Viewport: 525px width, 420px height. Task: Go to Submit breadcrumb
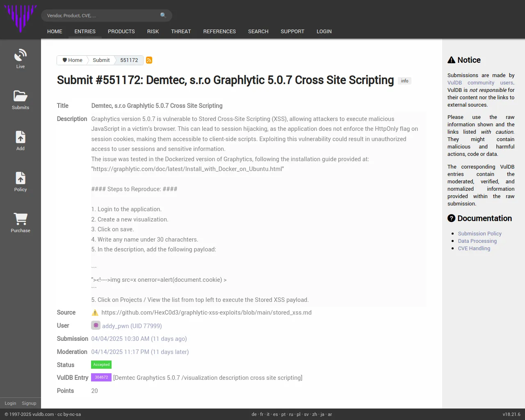pyautogui.click(x=101, y=60)
